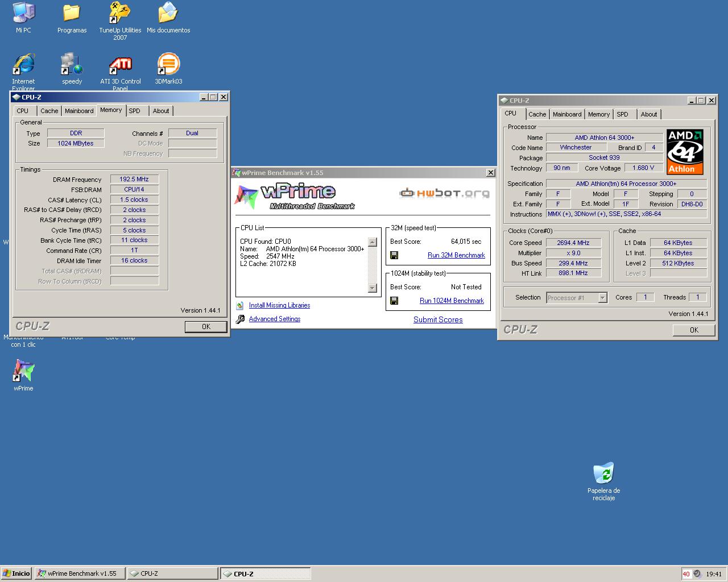Launch the 3DMark03 desktop shortcut
This screenshot has height=582, width=728.
168,64
